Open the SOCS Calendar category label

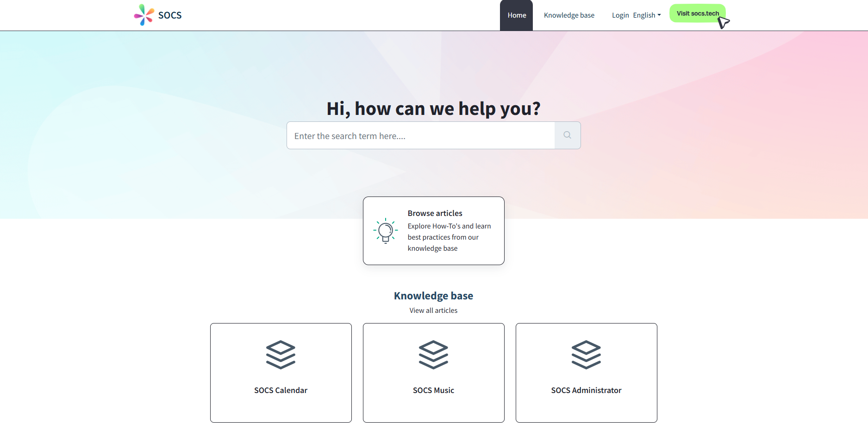click(281, 390)
